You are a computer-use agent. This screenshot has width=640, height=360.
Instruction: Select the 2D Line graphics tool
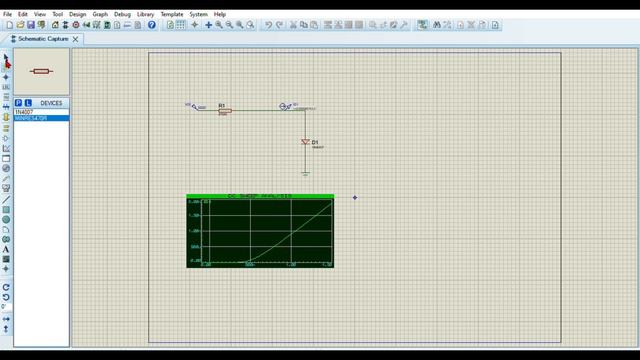(x=6, y=200)
